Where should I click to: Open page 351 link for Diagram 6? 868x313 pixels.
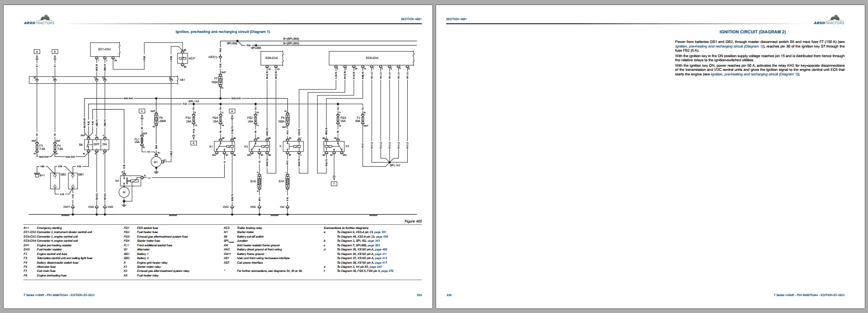point(380,232)
